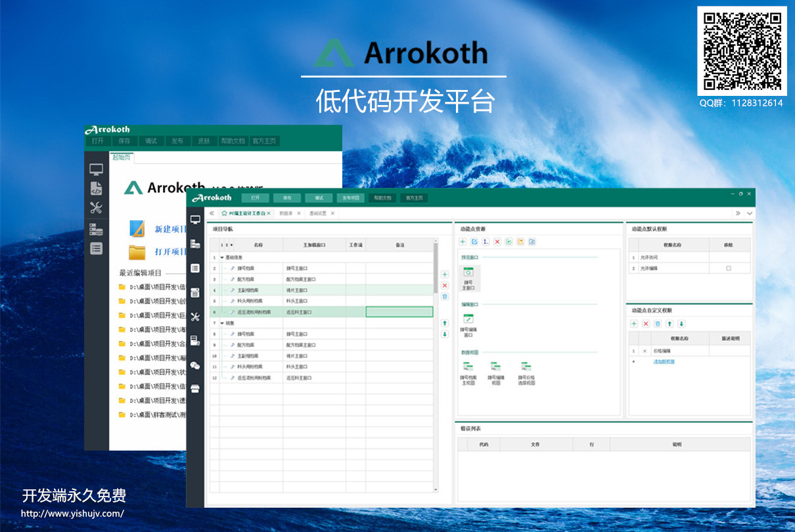The height and width of the screenshot is (532, 795).
Task: Collapse the 基础信息 tree group
Action: click(x=222, y=257)
